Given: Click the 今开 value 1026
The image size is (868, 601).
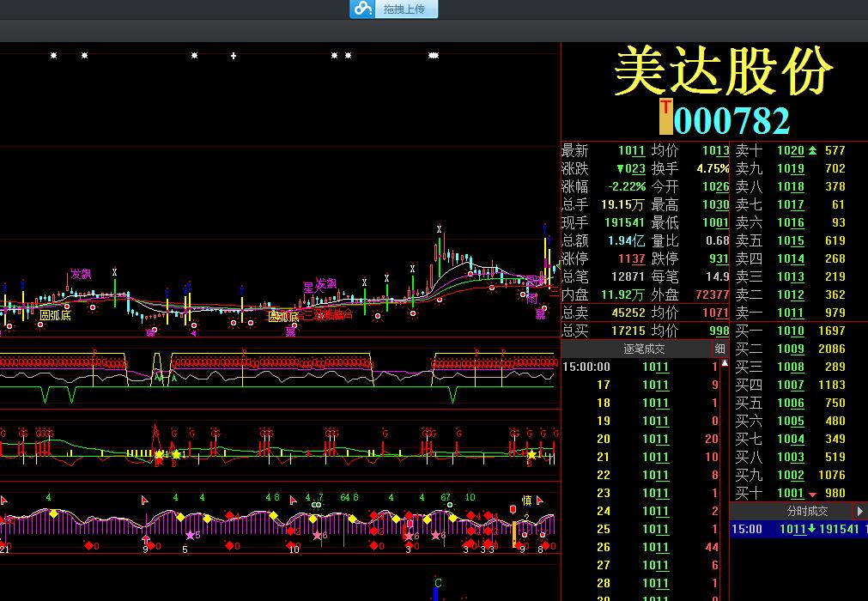Looking at the screenshot, I should pyautogui.click(x=716, y=186).
